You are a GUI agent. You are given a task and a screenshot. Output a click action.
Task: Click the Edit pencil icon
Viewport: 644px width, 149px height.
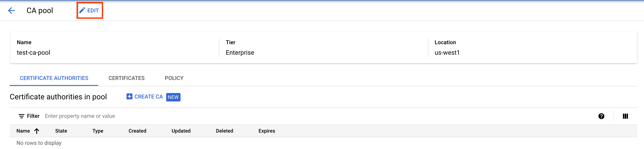82,10
